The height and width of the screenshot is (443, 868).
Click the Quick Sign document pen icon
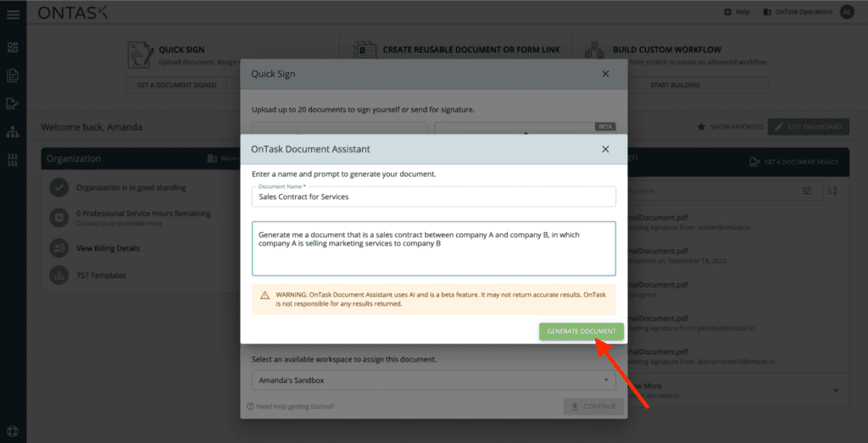(x=141, y=55)
